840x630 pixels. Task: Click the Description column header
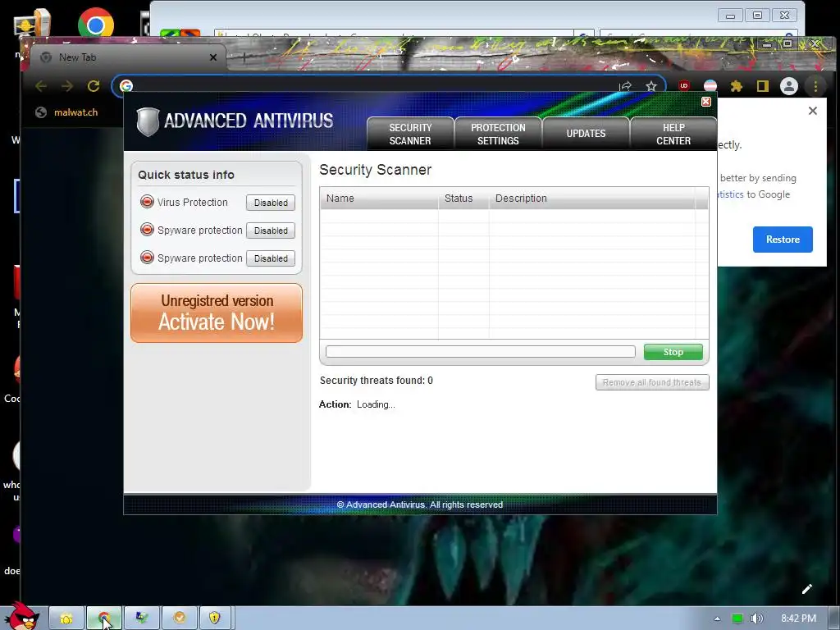click(x=592, y=199)
